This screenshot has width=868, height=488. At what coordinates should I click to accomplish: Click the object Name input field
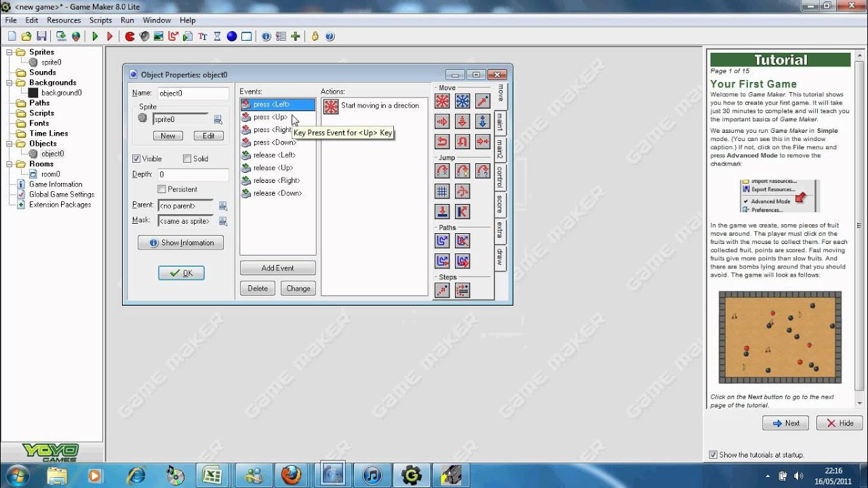point(193,94)
